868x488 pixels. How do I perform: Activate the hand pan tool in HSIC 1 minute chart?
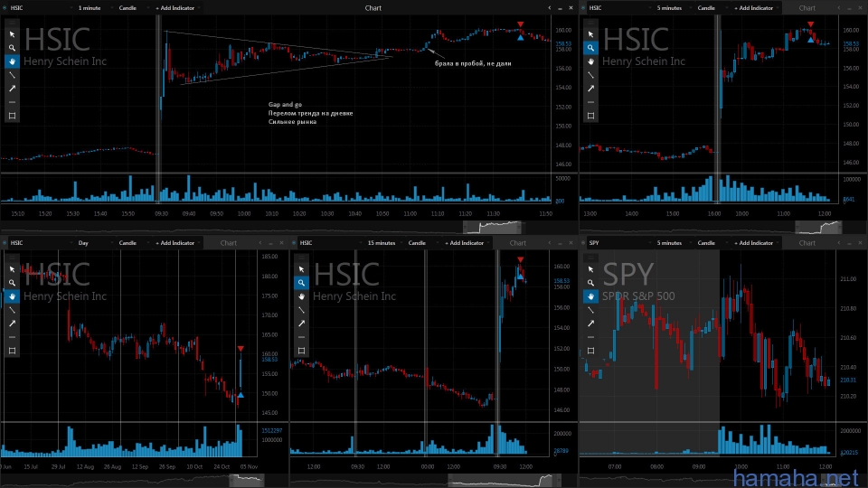tap(12, 61)
